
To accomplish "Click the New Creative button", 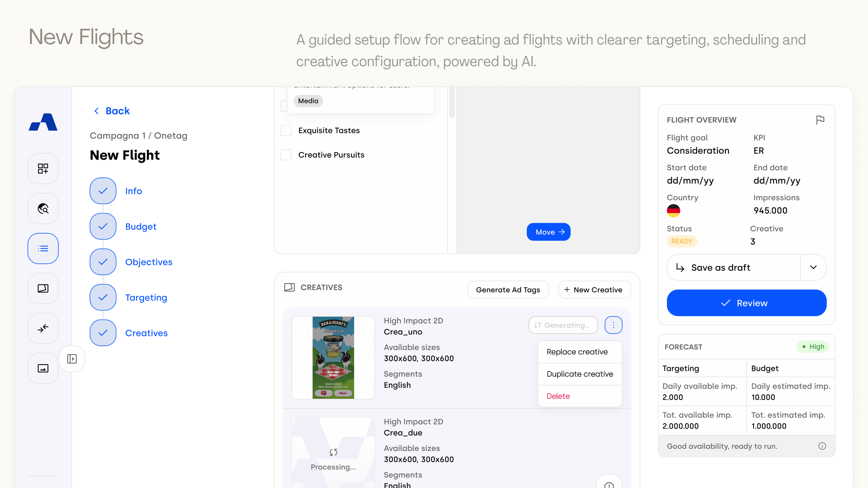I will tap(594, 290).
